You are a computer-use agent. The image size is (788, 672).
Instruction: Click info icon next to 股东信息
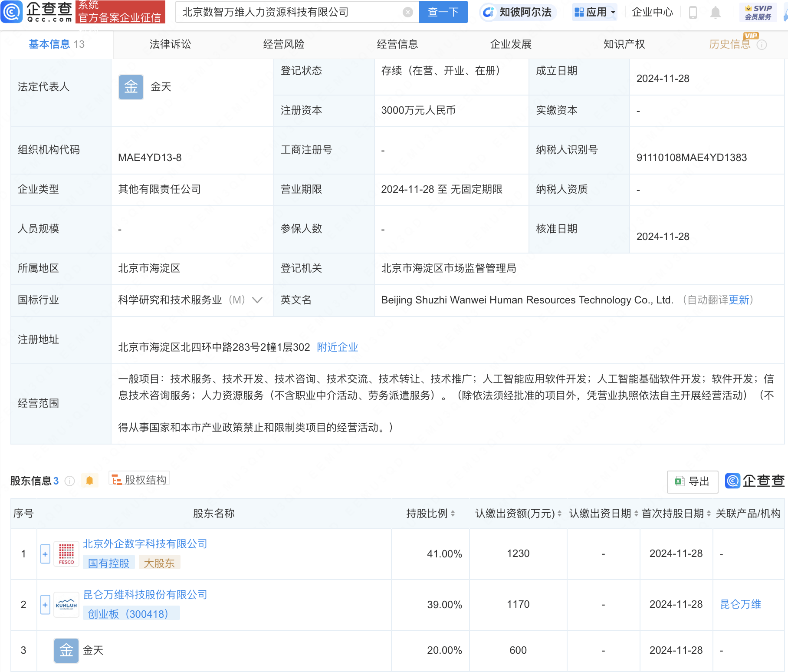(69, 481)
